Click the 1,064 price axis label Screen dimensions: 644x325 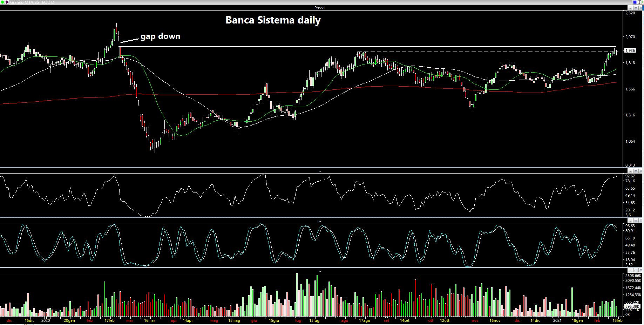630,142
